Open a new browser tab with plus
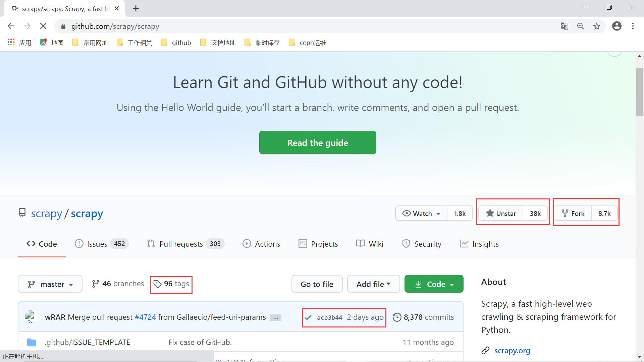The width and height of the screenshot is (644, 362). [x=136, y=9]
